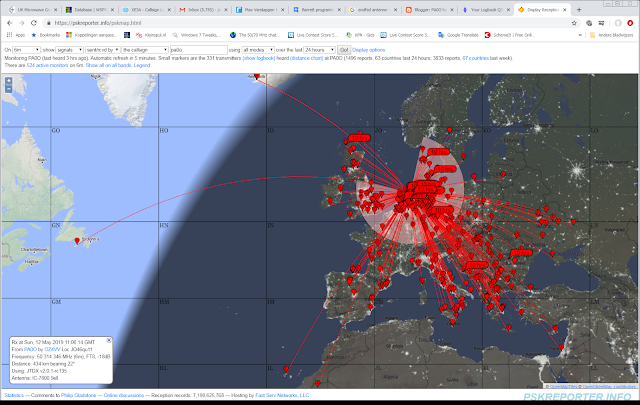
Task: Click the '524 active monitors' link
Action: pos(47,65)
